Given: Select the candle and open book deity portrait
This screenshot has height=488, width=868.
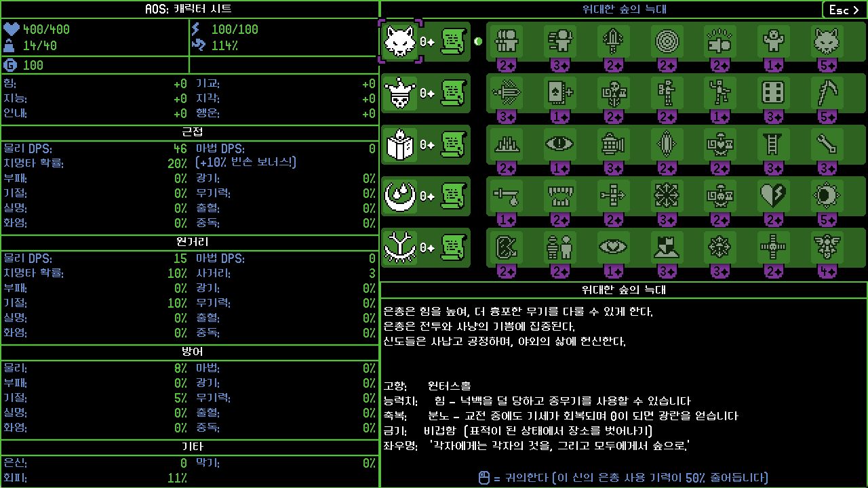Looking at the screenshot, I should pyautogui.click(x=400, y=144).
